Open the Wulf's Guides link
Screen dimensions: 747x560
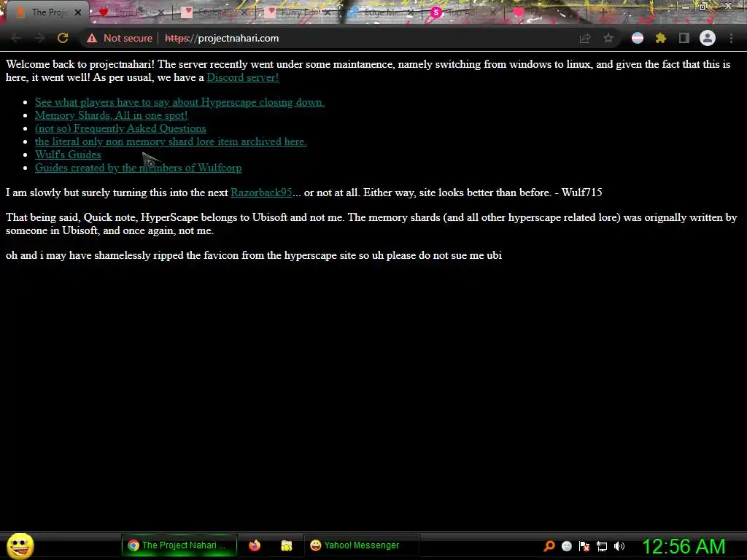tap(68, 155)
